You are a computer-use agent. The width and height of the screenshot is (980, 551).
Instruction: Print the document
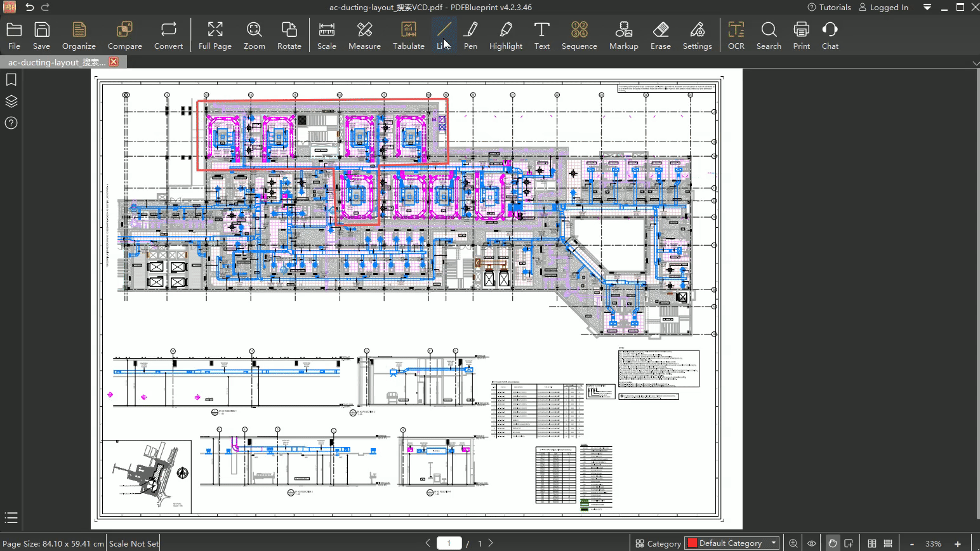[801, 36]
